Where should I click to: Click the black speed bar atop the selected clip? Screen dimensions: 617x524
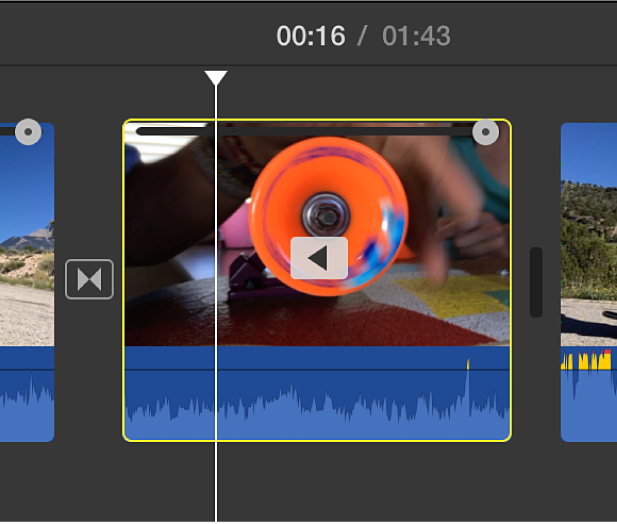(305, 131)
